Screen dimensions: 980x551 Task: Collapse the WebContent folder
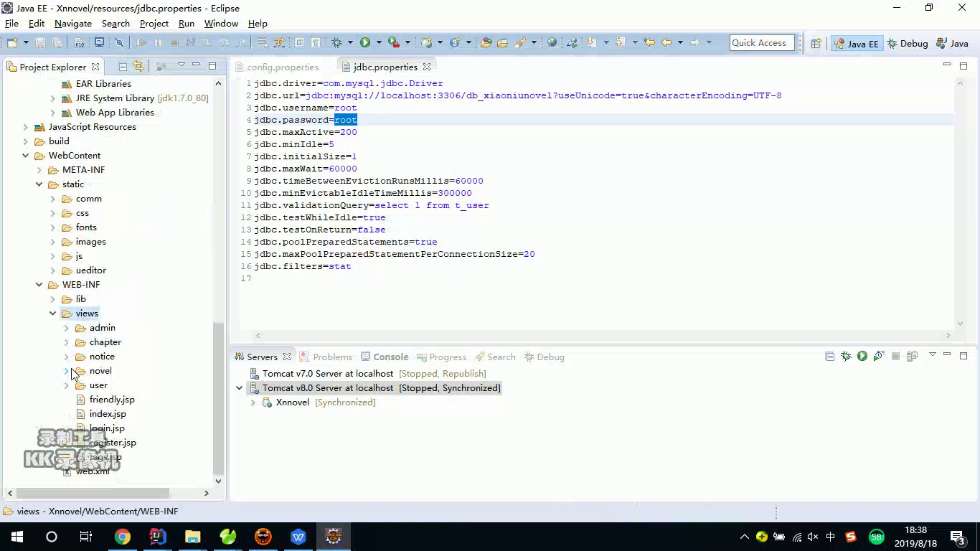point(26,156)
